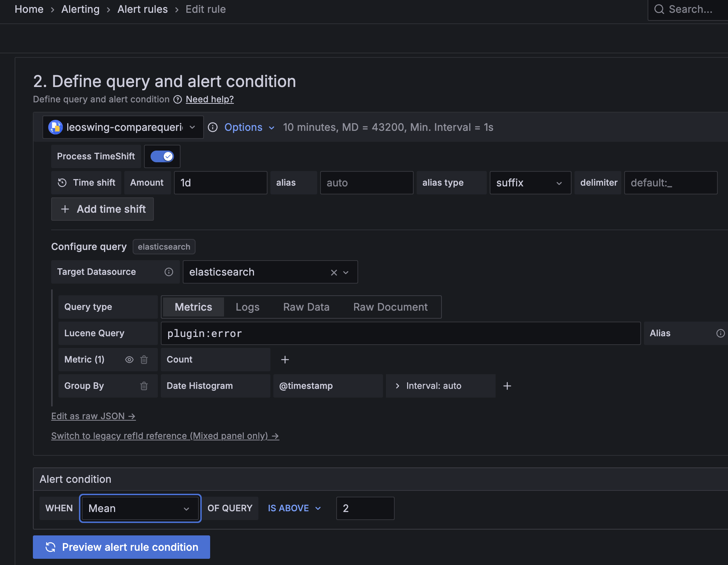The height and width of the screenshot is (565, 728).
Task: Click the threshold value field showing 2
Action: point(365,508)
